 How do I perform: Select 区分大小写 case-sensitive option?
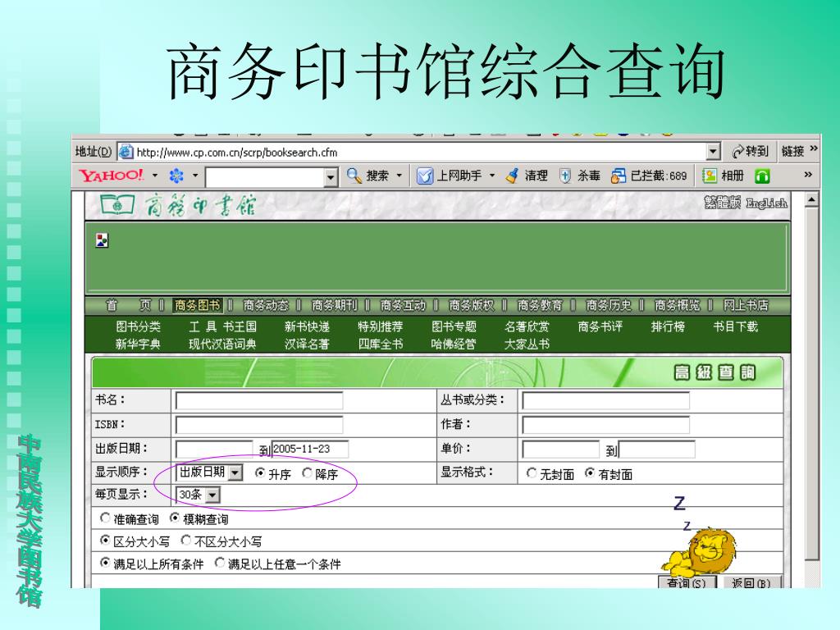pyautogui.click(x=106, y=541)
